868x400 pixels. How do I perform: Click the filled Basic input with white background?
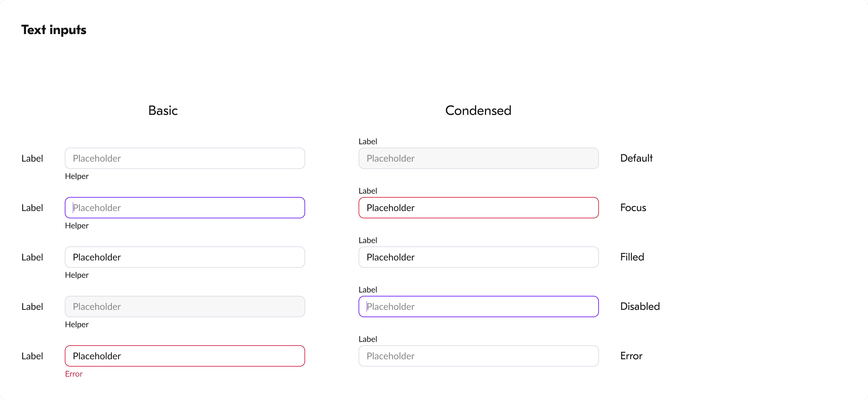pos(185,257)
